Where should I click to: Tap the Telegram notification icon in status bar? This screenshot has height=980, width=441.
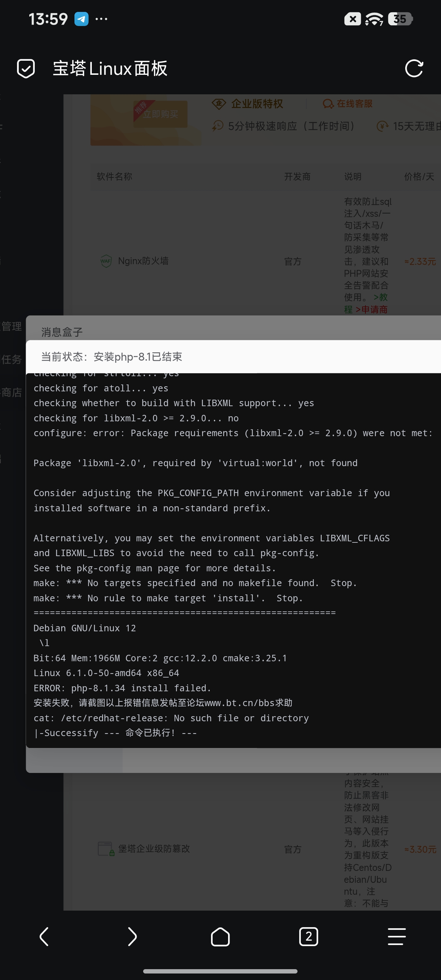tap(81, 19)
